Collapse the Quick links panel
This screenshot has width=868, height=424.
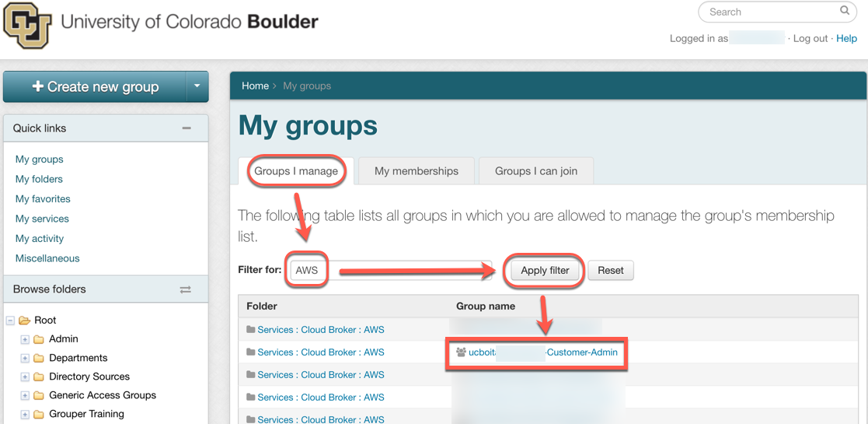(186, 128)
